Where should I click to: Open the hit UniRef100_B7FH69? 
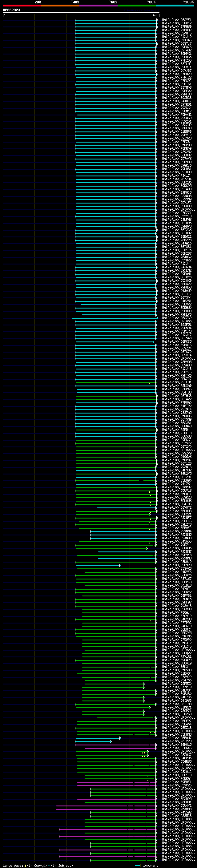[x=177, y=26]
